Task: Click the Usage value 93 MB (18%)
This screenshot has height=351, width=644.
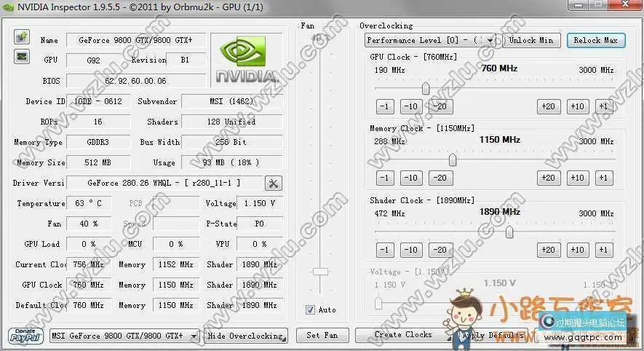Action: coord(232,163)
